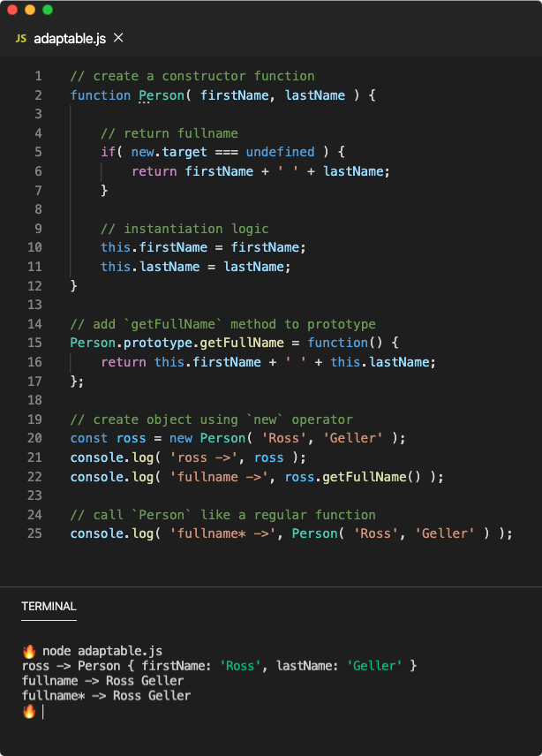Select the adaptable.js tab label
Viewport: 542px width, 756px height.
click(x=70, y=39)
